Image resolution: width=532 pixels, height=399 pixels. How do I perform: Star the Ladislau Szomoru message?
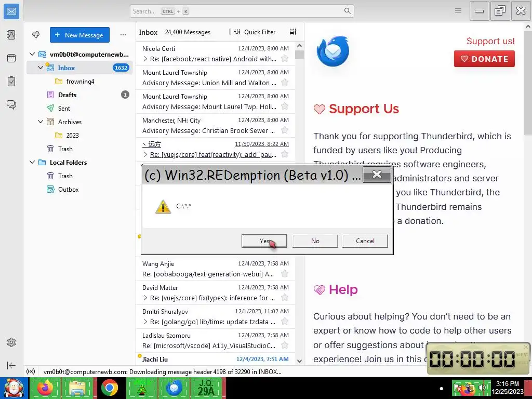click(x=285, y=345)
